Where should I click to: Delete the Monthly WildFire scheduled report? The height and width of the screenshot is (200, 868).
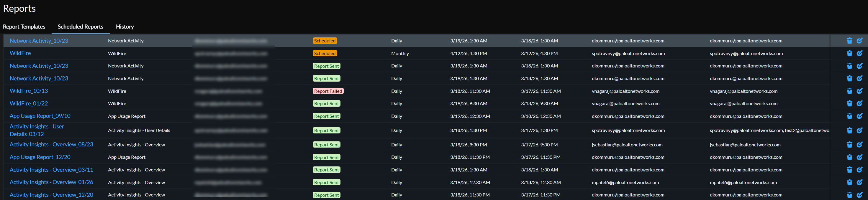[849, 53]
